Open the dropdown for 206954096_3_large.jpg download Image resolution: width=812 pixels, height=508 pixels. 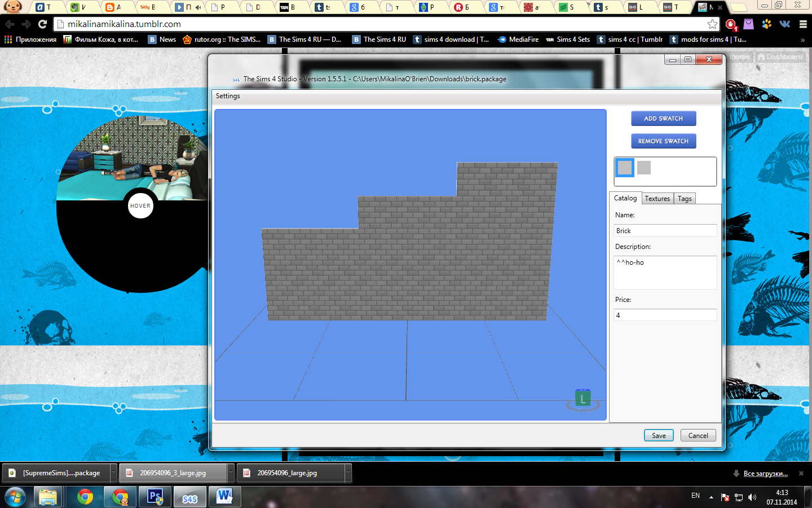(231, 472)
